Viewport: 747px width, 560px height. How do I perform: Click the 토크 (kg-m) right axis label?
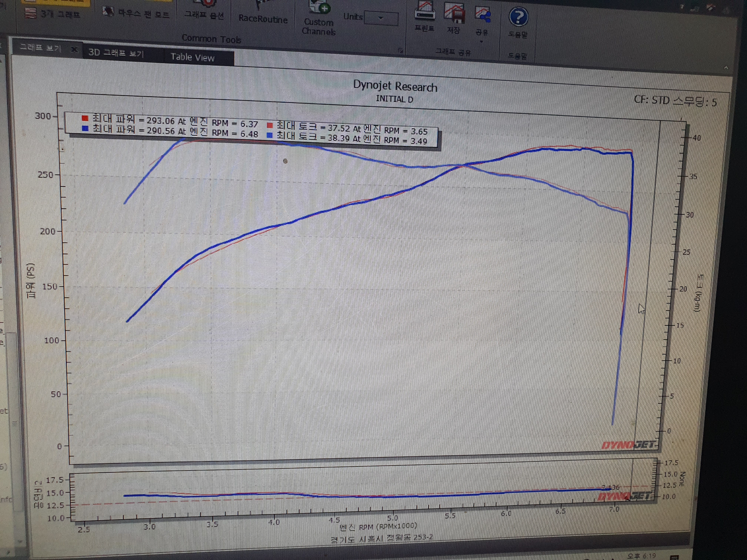[699, 293]
